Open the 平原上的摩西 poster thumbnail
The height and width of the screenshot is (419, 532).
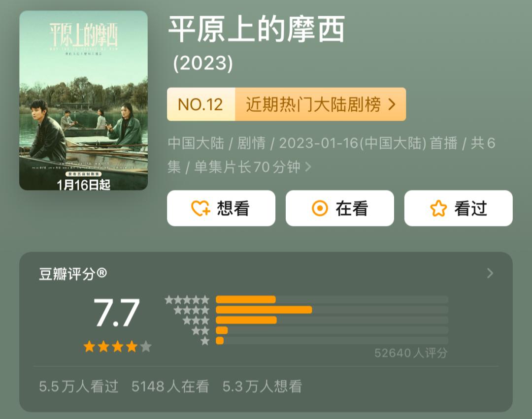(x=83, y=100)
